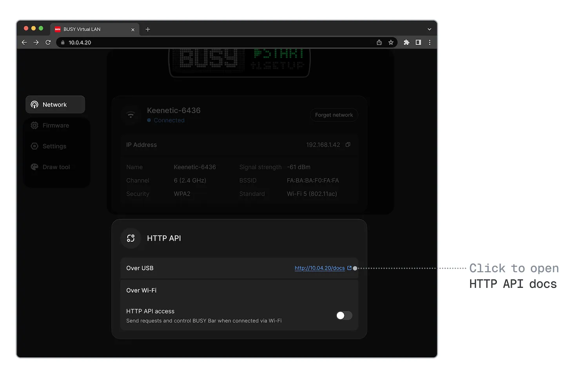Click the BSSID value FA:BA:BA:F0:FA:FA
Viewport: 588px width, 377px height.
click(313, 180)
